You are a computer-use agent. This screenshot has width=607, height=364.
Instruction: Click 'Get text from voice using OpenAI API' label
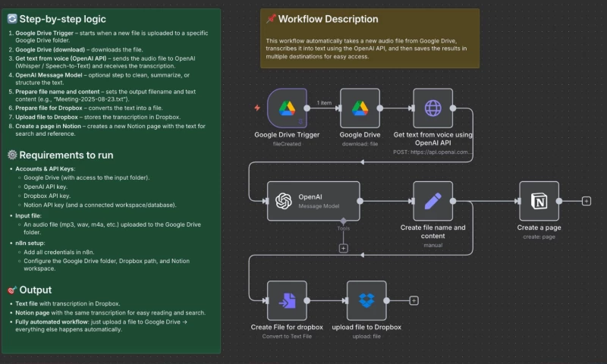pyautogui.click(x=432, y=139)
